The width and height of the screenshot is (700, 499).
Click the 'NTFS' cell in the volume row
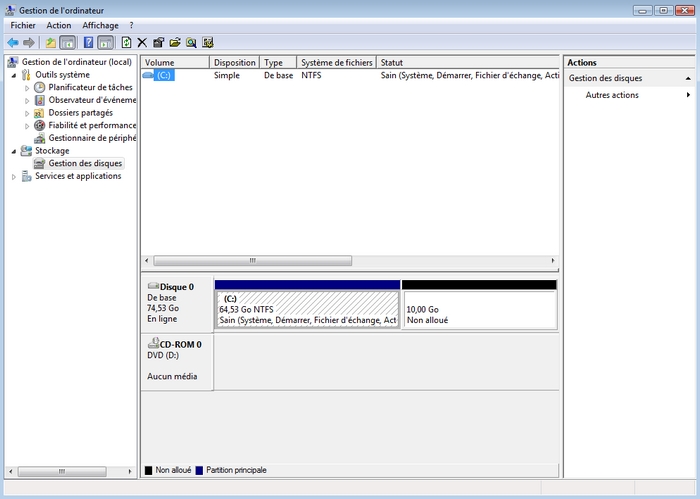pyautogui.click(x=311, y=75)
